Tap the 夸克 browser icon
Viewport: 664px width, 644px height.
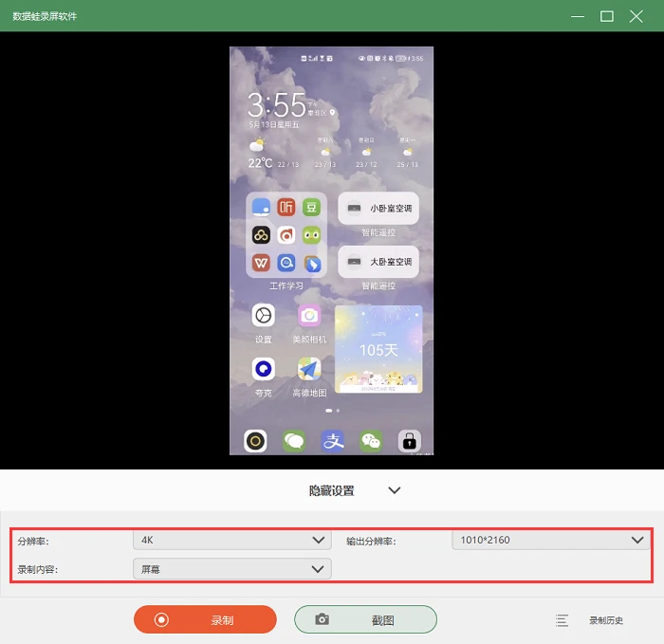pos(264,369)
